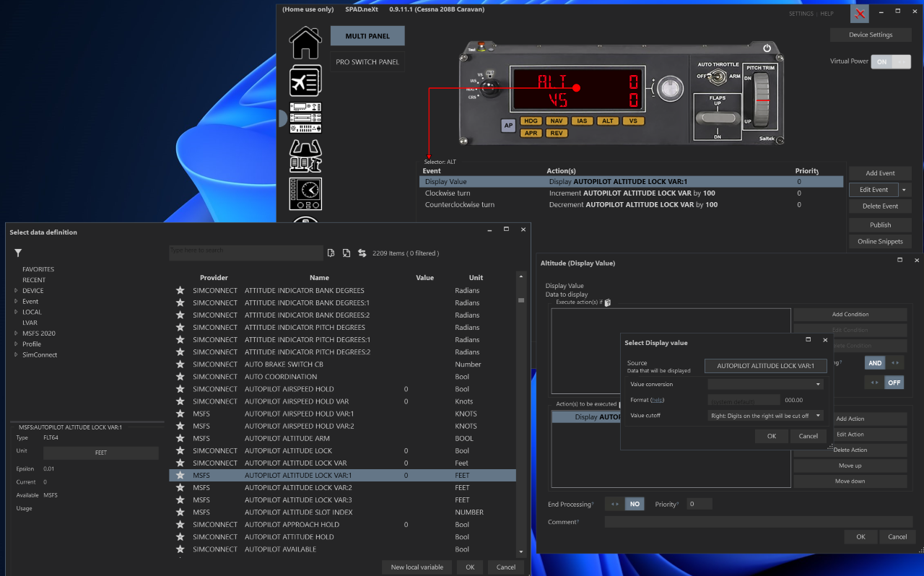Flip the Auto Throttle OFF/ARM switch
Viewport: 924px width, 576px height.
(x=718, y=76)
